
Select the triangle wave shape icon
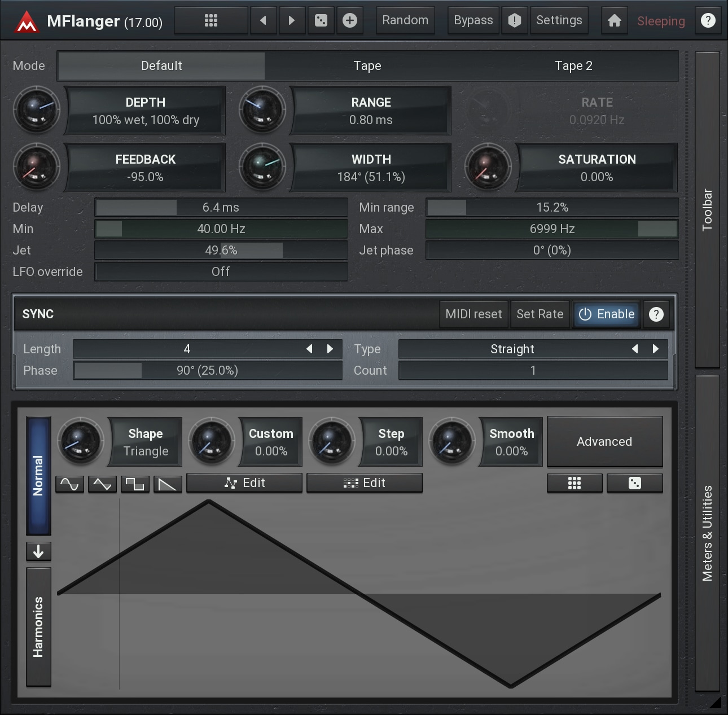click(x=102, y=484)
